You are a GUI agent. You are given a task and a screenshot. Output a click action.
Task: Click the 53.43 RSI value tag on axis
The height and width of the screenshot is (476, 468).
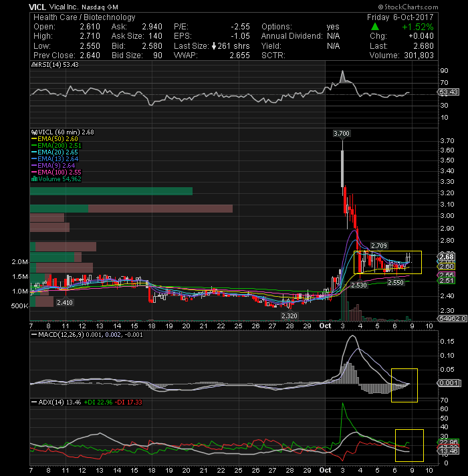pos(449,92)
